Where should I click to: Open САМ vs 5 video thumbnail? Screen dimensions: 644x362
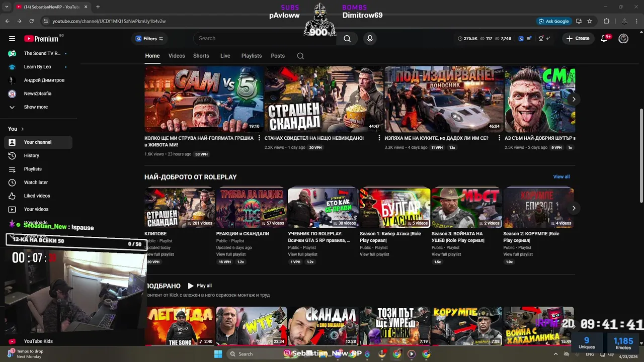coord(204,100)
